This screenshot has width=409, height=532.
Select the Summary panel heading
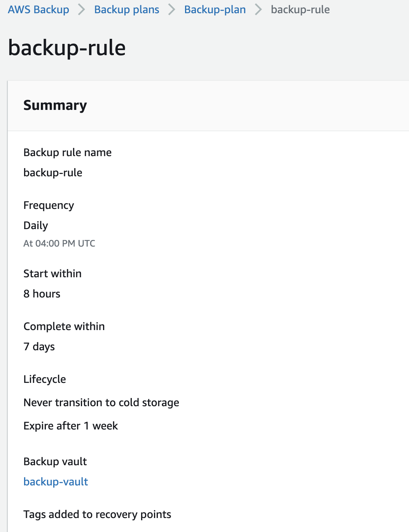coord(55,105)
